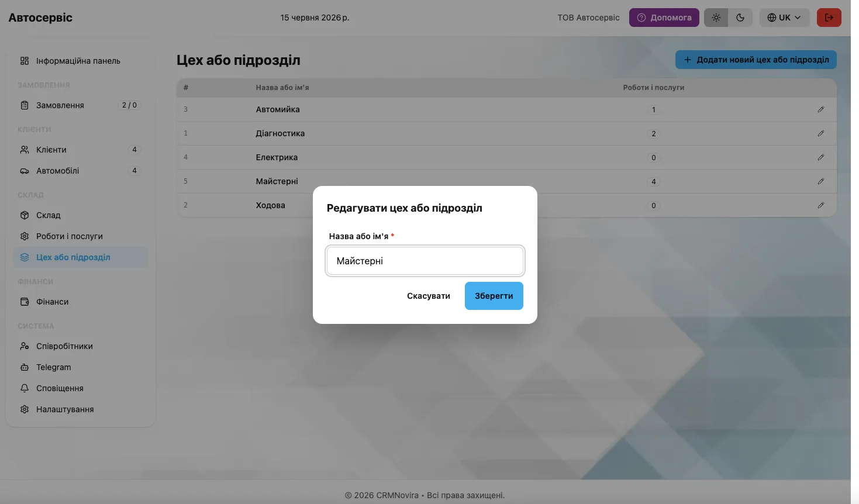Screen dimensions: 859x504
Task: Click Додати новий цех або підрозділ button
Action: (x=755, y=60)
